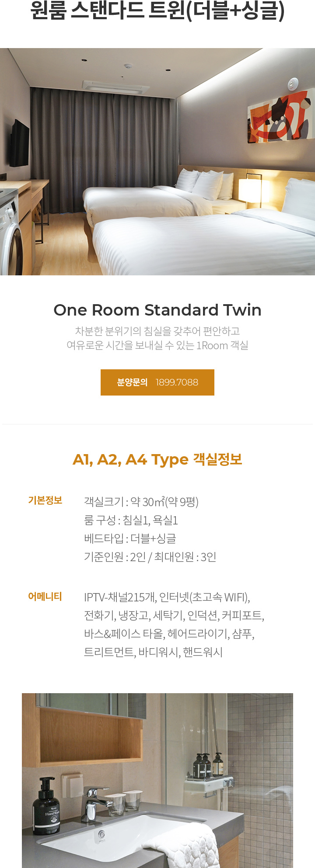Click the 바스&페이스 타올 amenity line
315x868 pixels.
(169, 634)
